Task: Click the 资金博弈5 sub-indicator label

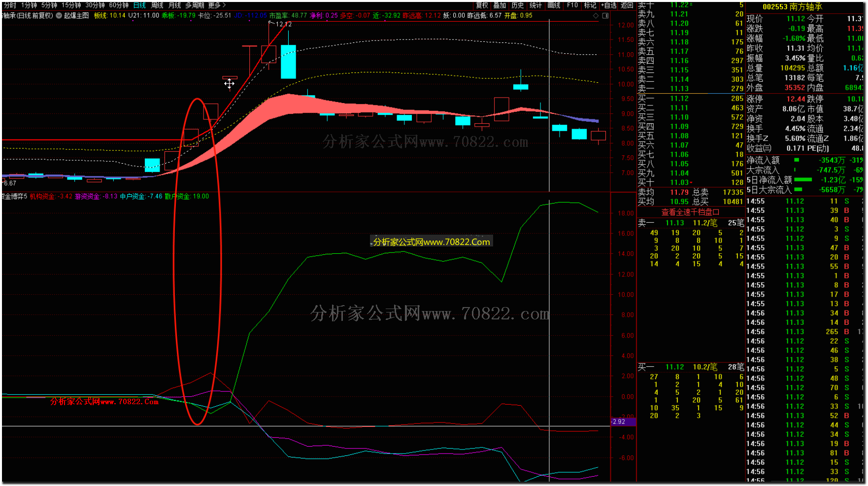Action: click(14, 196)
